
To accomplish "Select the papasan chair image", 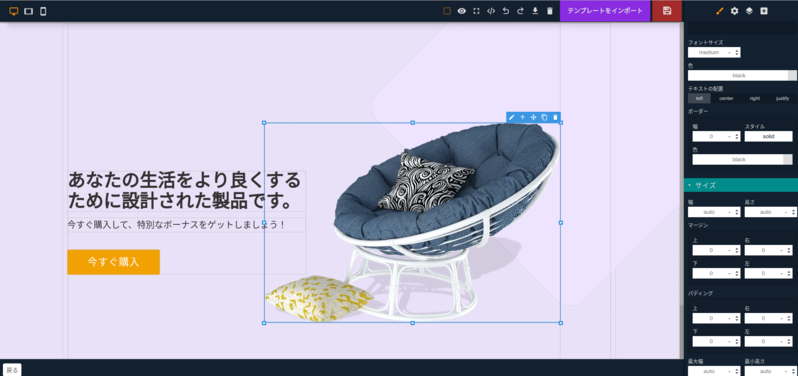I will click(x=412, y=222).
